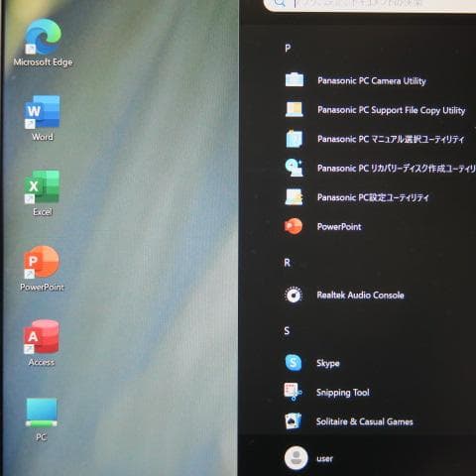This screenshot has width=476, height=476.
Task: Click the search magnifier icon at top
Action: click(x=280, y=3)
